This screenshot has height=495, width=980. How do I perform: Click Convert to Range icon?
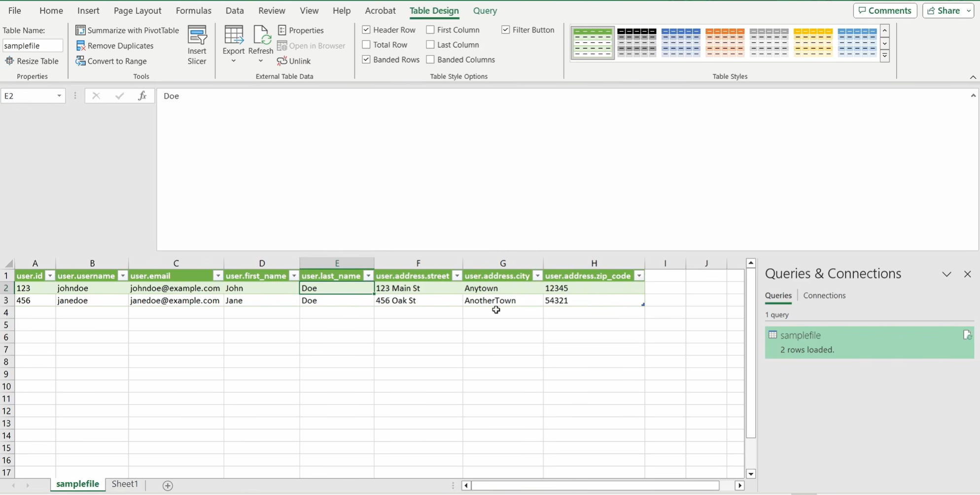pos(80,61)
